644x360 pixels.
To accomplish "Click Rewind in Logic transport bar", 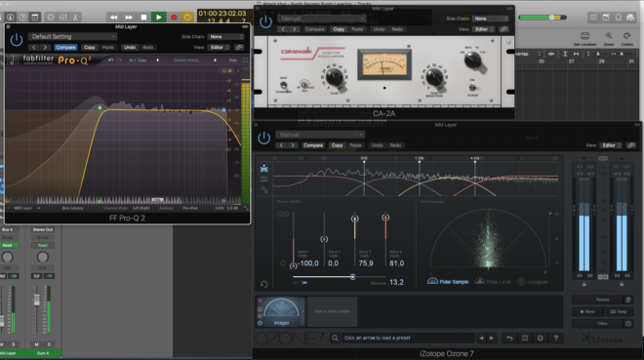I will pyautogui.click(x=113, y=18).
